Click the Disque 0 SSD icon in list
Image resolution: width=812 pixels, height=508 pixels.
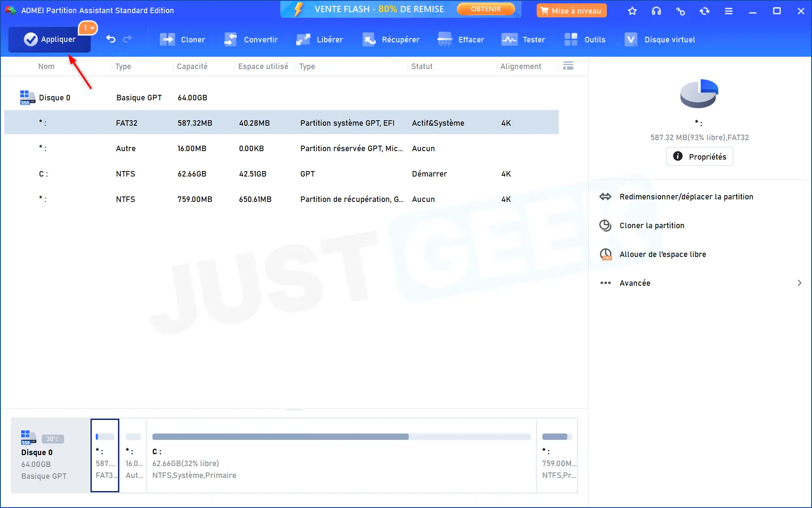click(x=27, y=97)
